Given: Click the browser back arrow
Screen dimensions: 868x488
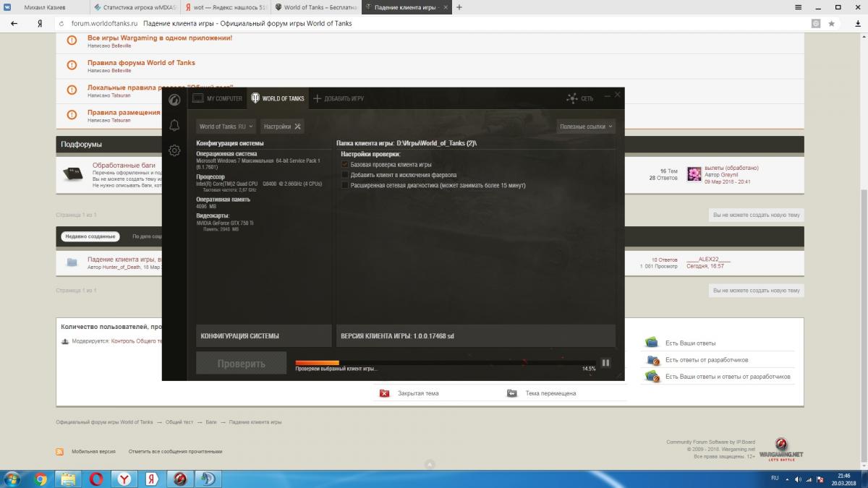Looking at the screenshot, I should 14,23.
